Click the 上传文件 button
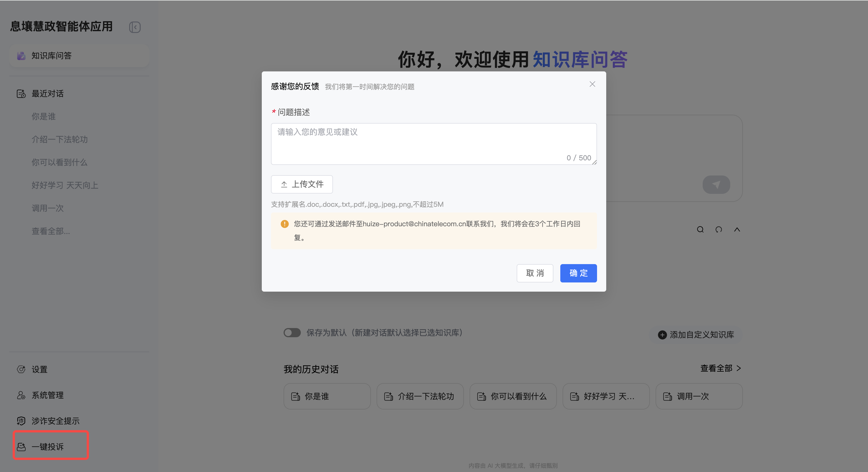 point(302,184)
